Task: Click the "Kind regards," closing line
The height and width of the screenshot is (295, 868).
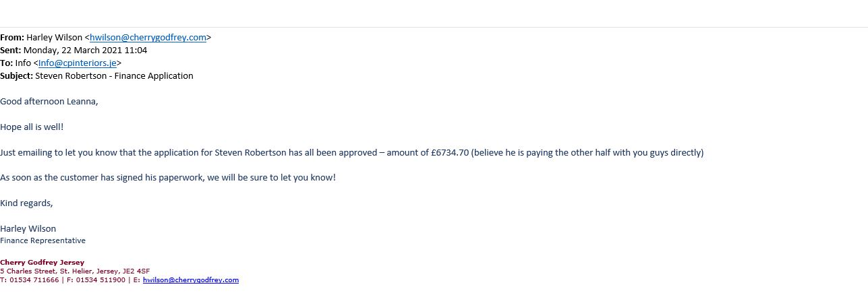Action: point(26,203)
